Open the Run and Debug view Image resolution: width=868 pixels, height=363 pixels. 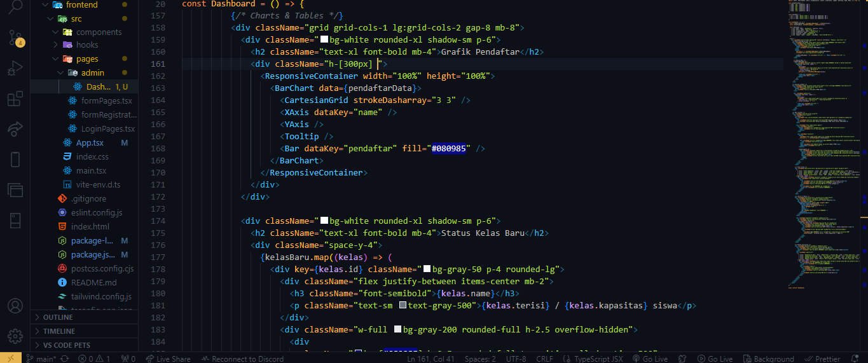click(15, 68)
